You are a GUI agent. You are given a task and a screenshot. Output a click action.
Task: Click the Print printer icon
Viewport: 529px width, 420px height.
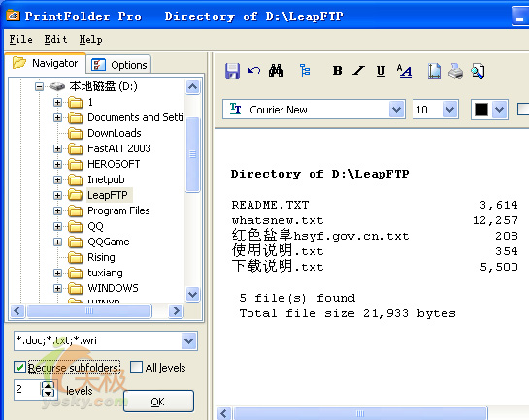(x=456, y=71)
